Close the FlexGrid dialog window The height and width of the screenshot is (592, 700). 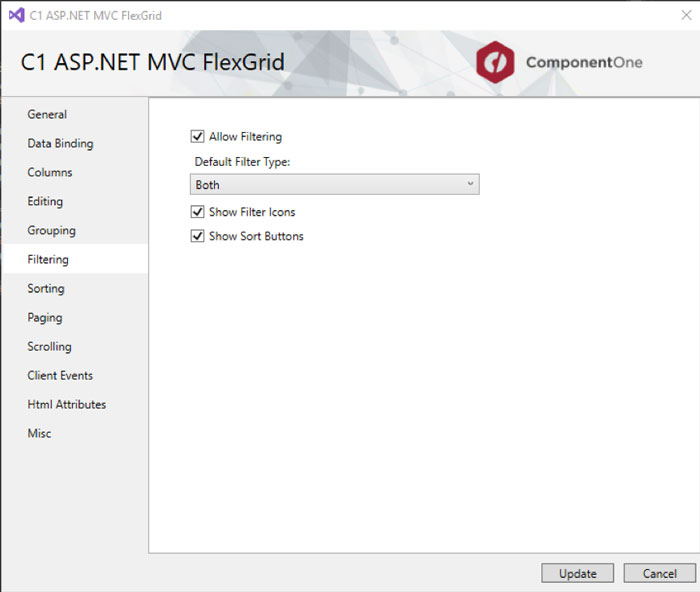coord(687,15)
